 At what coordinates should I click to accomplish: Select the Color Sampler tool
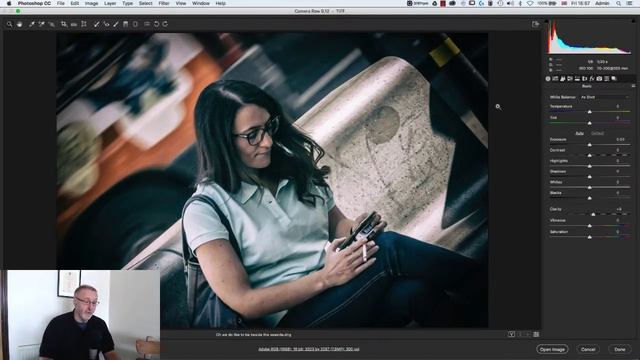coord(42,24)
